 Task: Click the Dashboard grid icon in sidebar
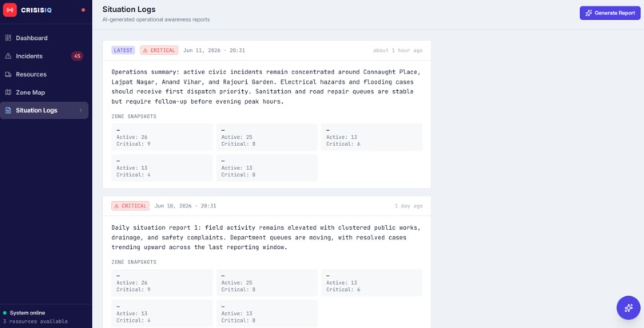tap(8, 38)
